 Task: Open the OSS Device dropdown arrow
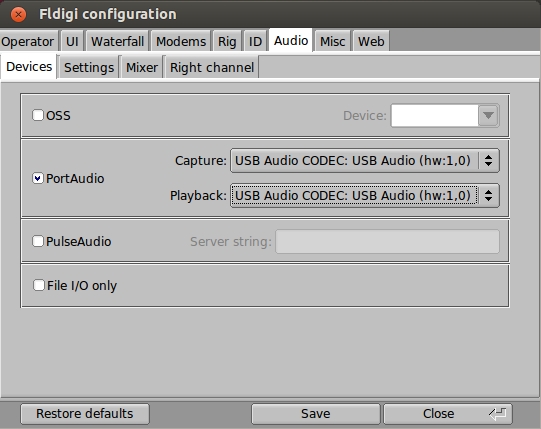(x=488, y=115)
